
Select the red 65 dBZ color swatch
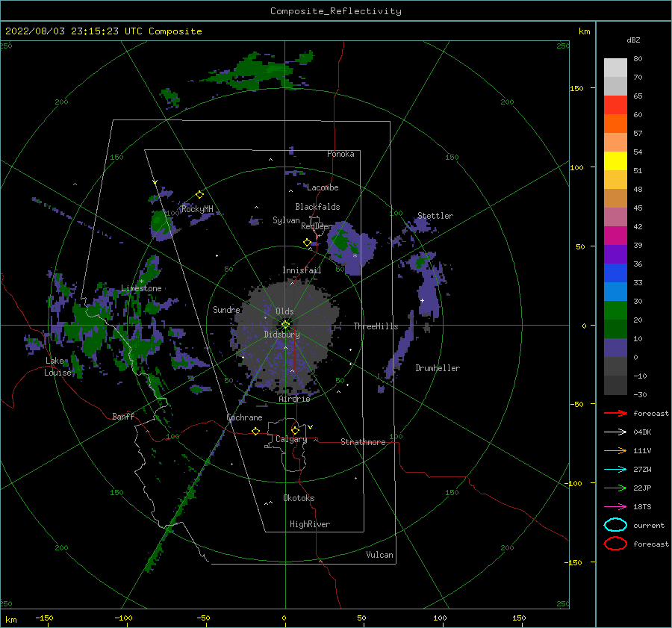[x=615, y=105]
